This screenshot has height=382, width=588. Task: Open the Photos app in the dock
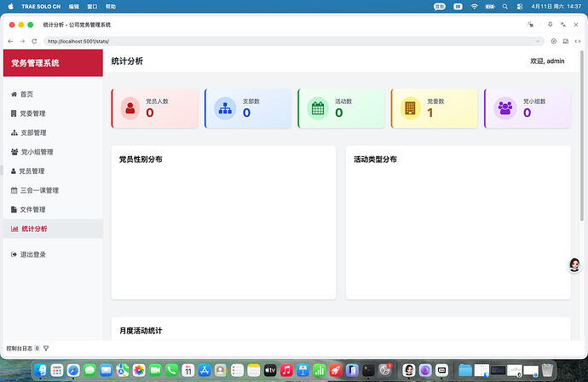pos(139,370)
